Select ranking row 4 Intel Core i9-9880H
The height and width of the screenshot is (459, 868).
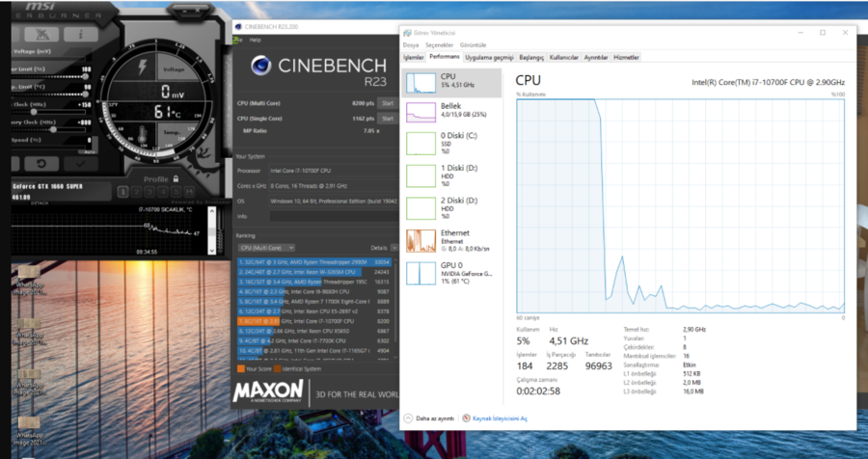[314, 292]
